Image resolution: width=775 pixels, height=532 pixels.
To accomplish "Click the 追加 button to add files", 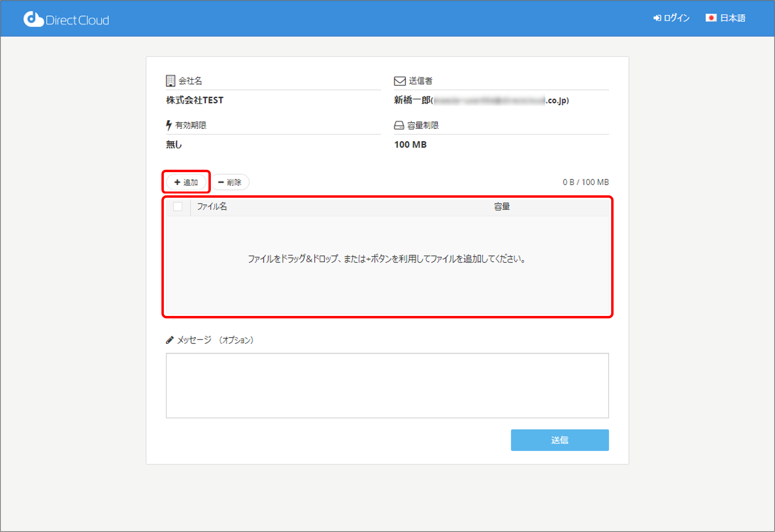I will click(186, 182).
